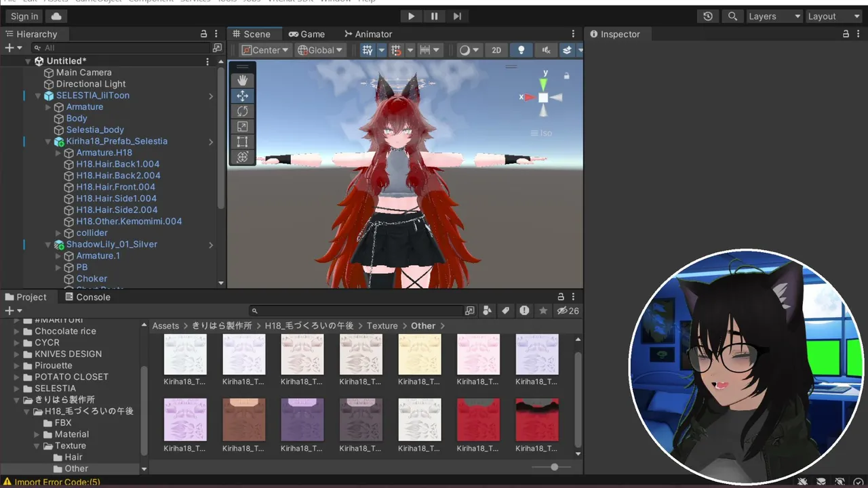Open the Center pivot dropdown
This screenshot has height=488, width=868.
[265, 50]
